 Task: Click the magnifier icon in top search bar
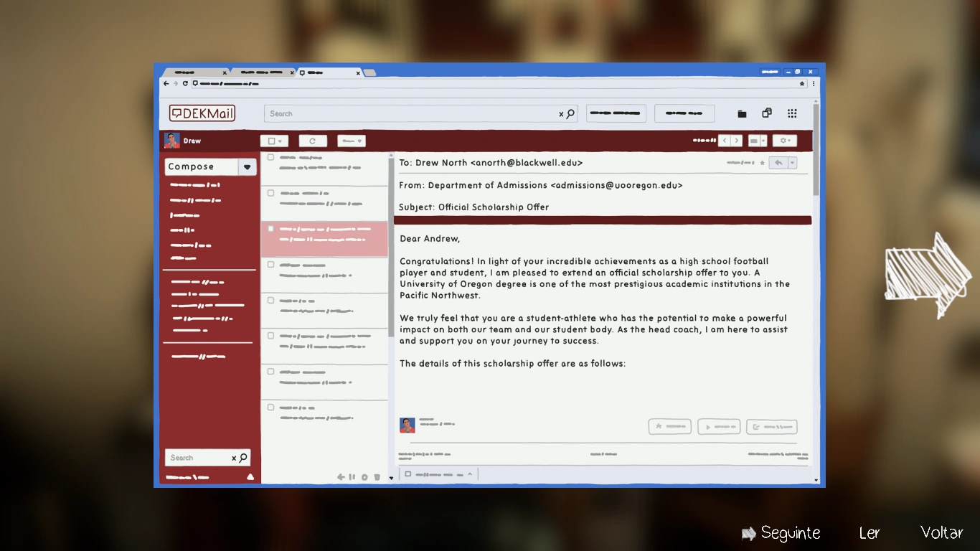pyautogui.click(x=571, y=113)
